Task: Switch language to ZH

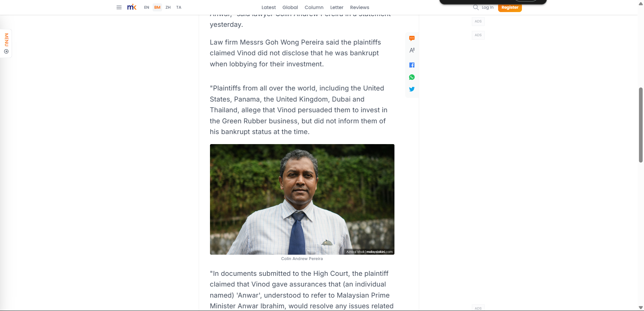Action: coord(168,7)
